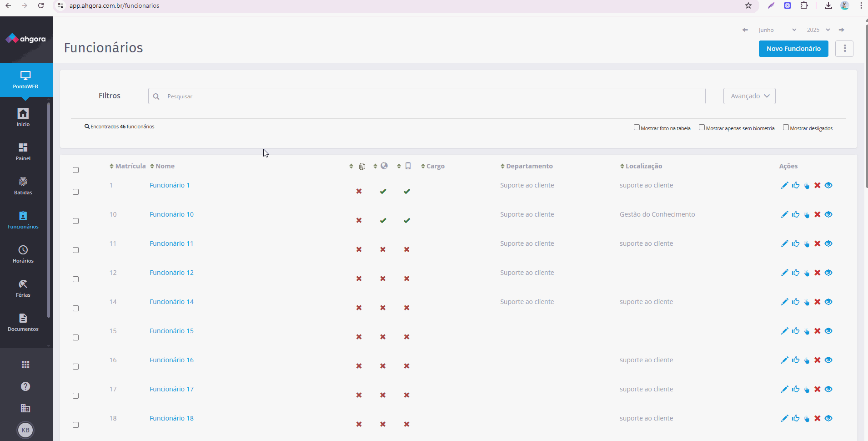
Task: Click the Novo Funcionário button
Action: 793,49
